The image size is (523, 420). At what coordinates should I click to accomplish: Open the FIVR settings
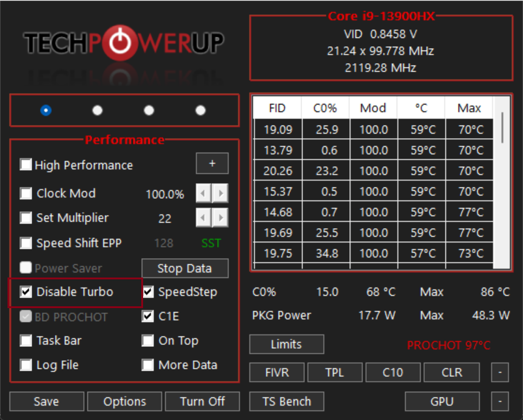pos(277,372)
